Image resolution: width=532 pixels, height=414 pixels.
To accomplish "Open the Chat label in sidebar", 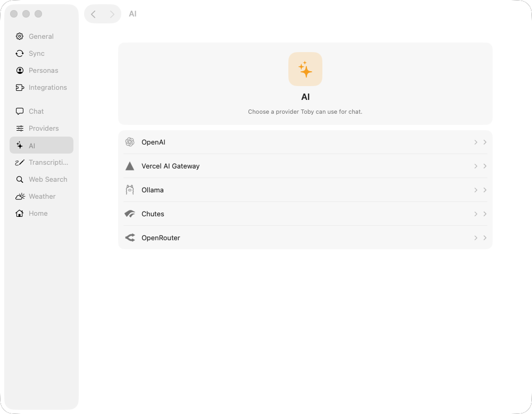I will tap(36, 111).
